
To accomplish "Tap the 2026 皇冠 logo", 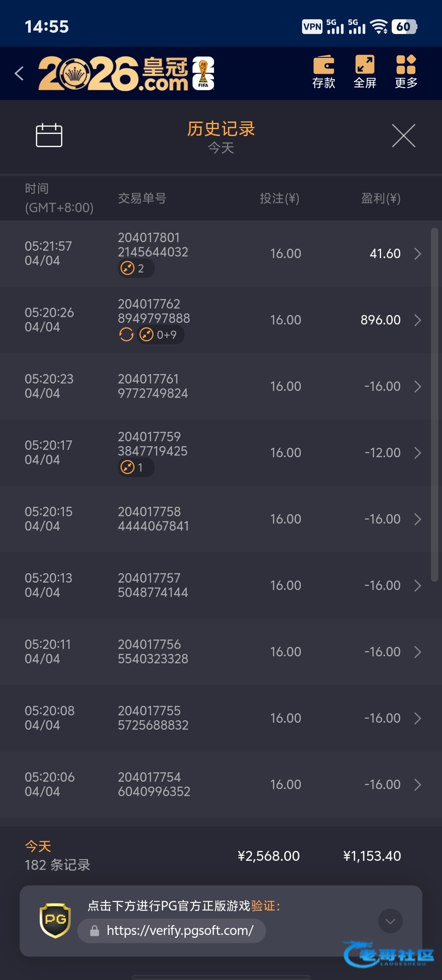I will [126, 74].
